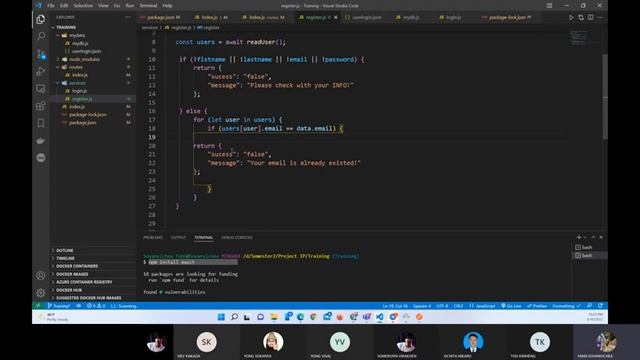Viewport: 640px width, 360px height.
Task: Expand the DOCKER CONTAINERS section
Action: tap(77, 266)
